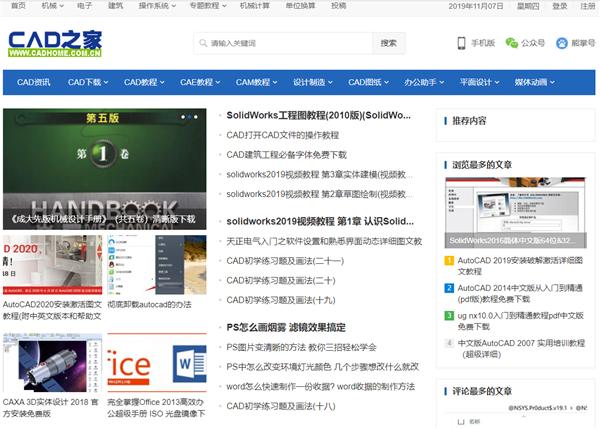Select the rank 4 badge for AutoCAD 2007
The width and height of the screenshot is (600, 429).
tap(448, 343)
